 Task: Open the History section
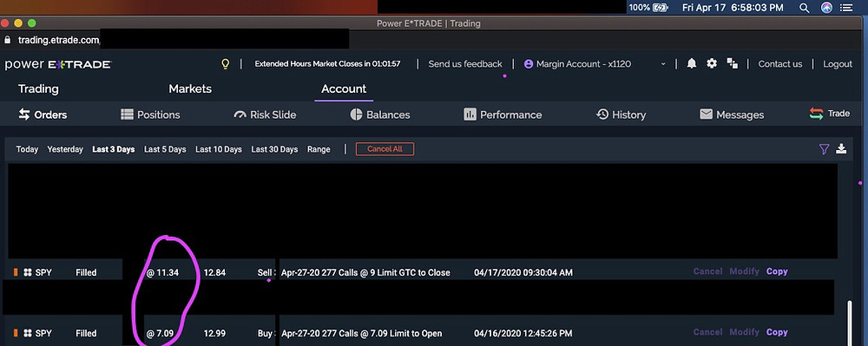point(621,115)
